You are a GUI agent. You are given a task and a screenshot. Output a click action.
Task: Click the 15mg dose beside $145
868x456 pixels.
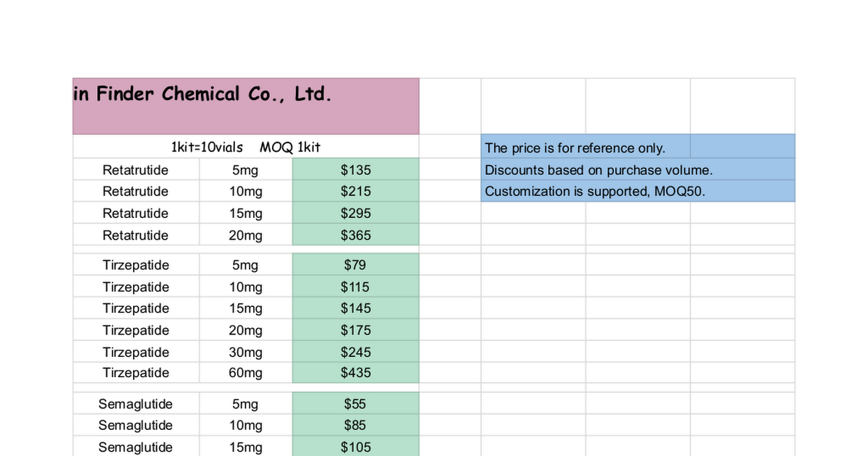pyautogui.click(x=245, y=308)
